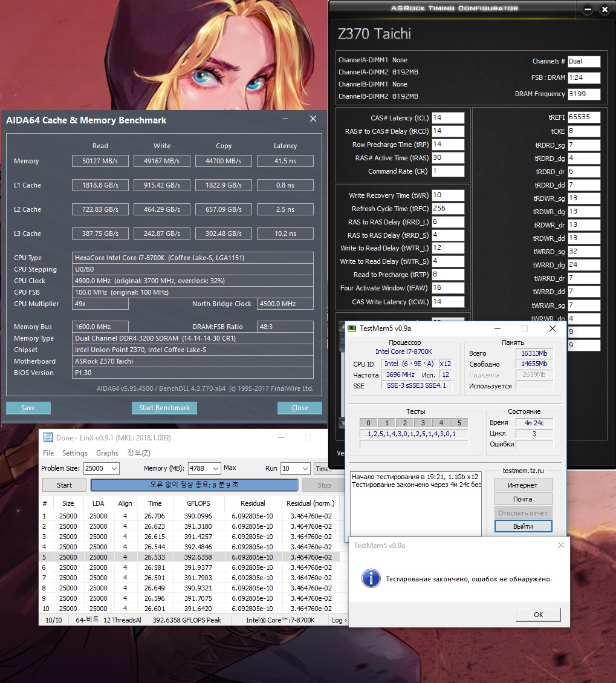Click Отослать отчет button in TestMem5
The height and width of the screenshot is (683, 616).
point(523,512)
